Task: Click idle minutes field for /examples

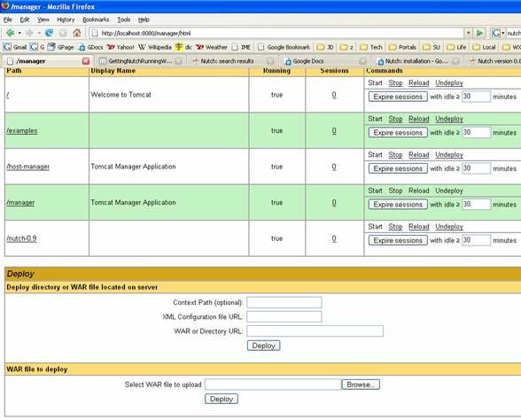Action: pos(476,133)
